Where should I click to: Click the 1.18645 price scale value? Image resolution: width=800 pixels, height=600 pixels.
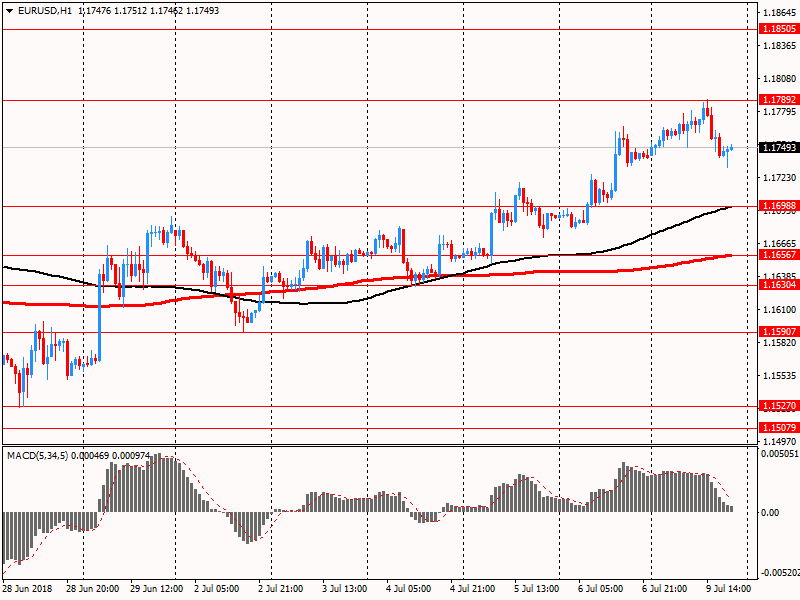(779, 13)
